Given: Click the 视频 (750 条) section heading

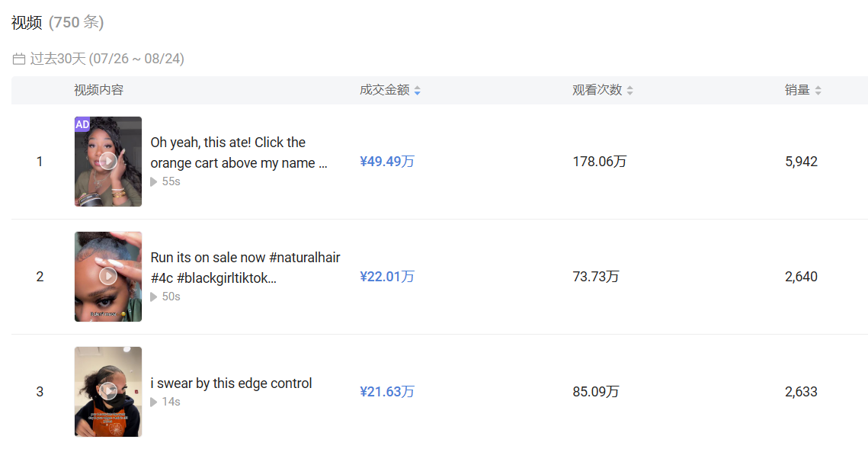Looking at the screenshot, I should pyautogui.click(x=57, y=23).
